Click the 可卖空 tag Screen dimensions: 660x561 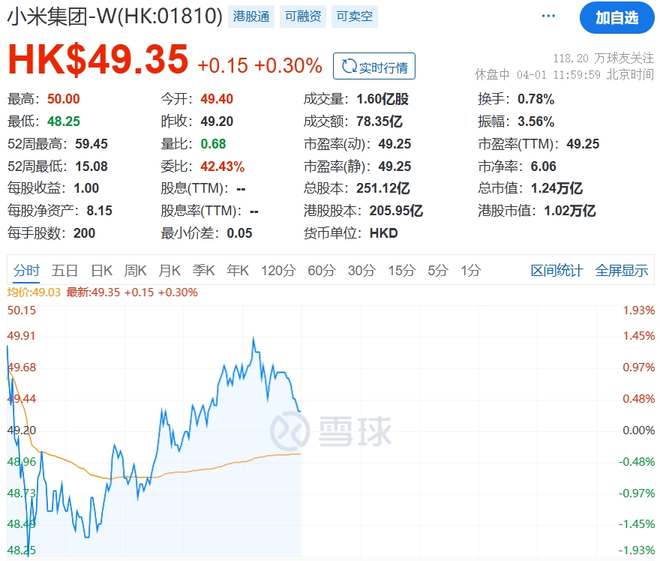tap(352, 17)
